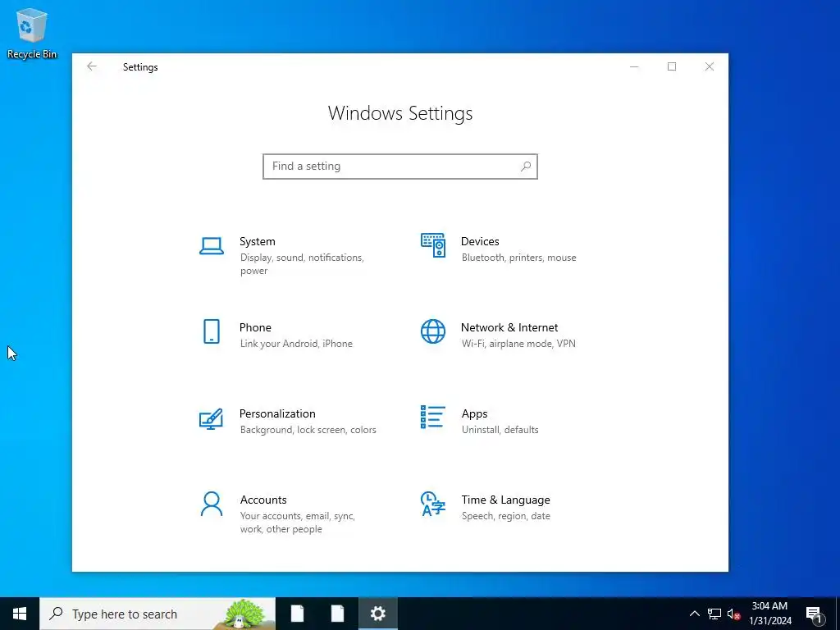Click the Settings gear taskbar icon

377,614
